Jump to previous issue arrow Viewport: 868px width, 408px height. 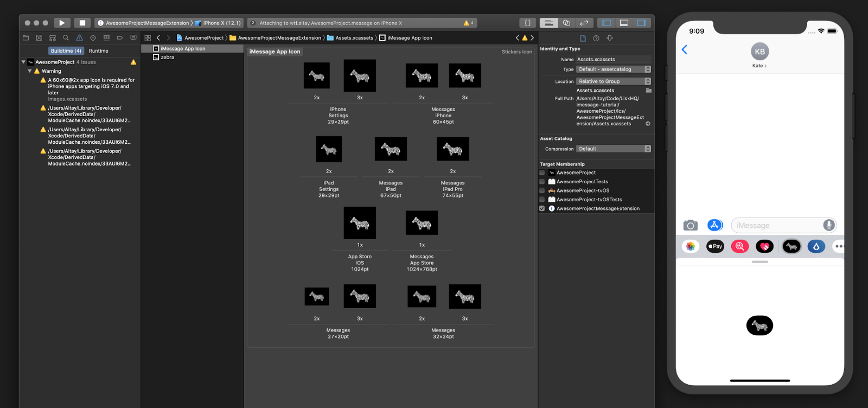click(x=518, y=38)
